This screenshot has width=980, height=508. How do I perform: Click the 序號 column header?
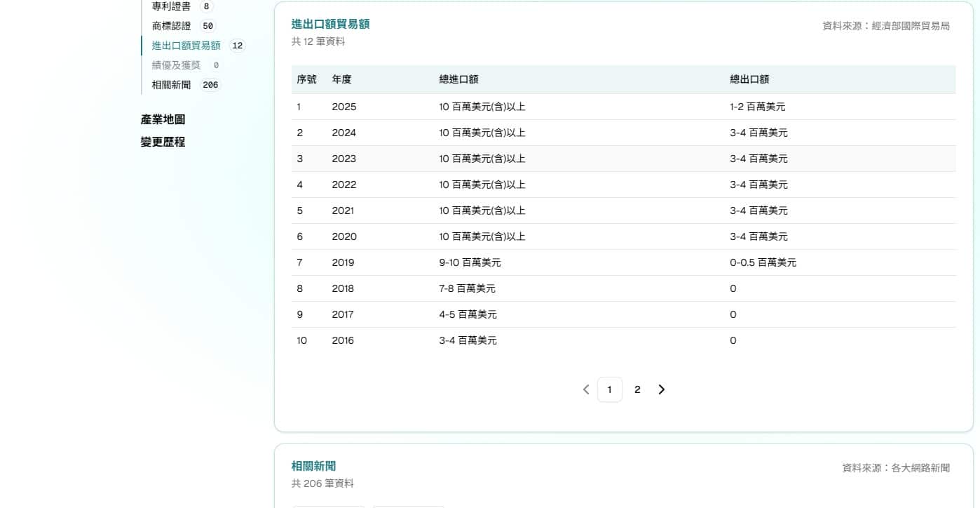306,79
